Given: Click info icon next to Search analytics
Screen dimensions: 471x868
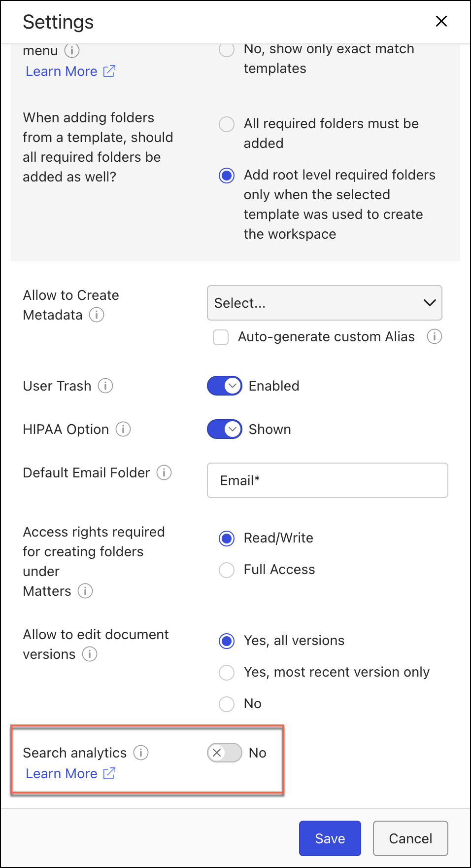Looking at the screenshot, I should tap(141, 753).
